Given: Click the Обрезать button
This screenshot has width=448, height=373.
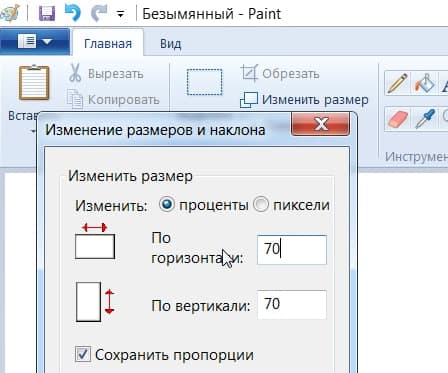Looking at the screenshot, I should pyautogui.click(x=280, y=74).
